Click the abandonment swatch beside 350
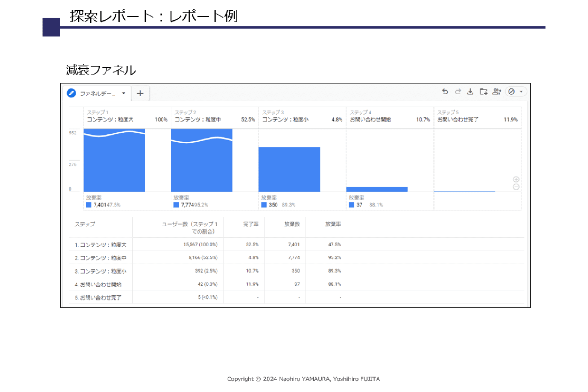 click(264, 205)
